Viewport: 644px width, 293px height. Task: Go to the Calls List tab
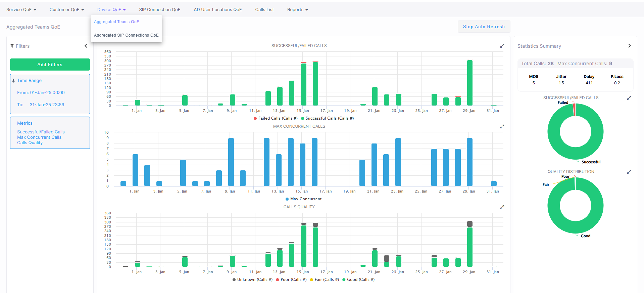(x=264, y=10)
